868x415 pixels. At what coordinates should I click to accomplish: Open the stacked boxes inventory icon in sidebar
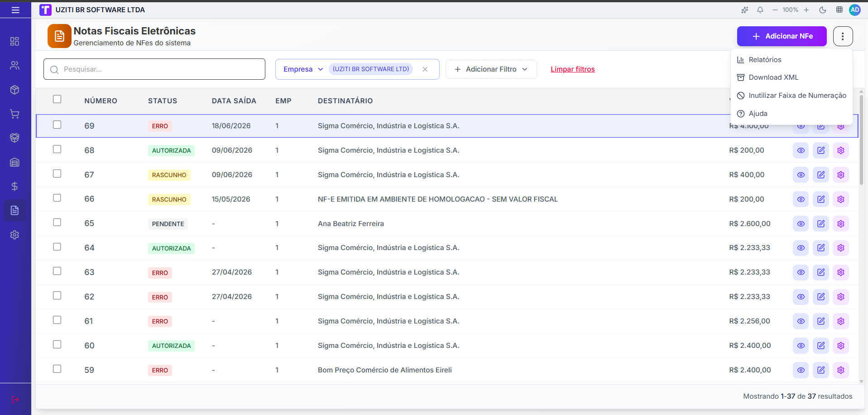point(14,138)
